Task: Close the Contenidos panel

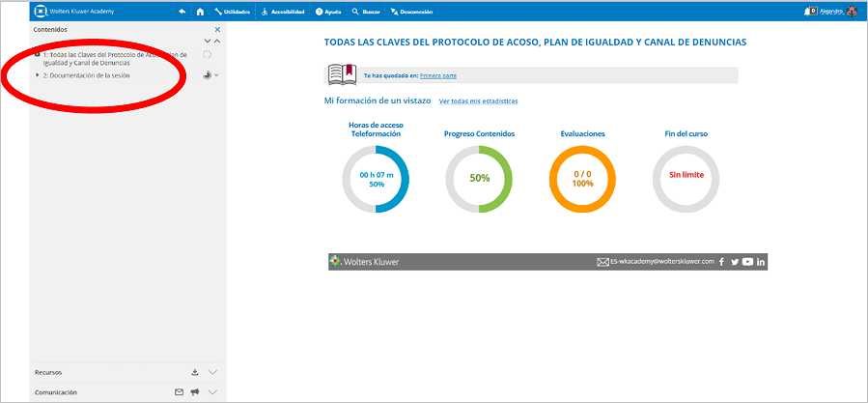Action: tap(217, 29)
